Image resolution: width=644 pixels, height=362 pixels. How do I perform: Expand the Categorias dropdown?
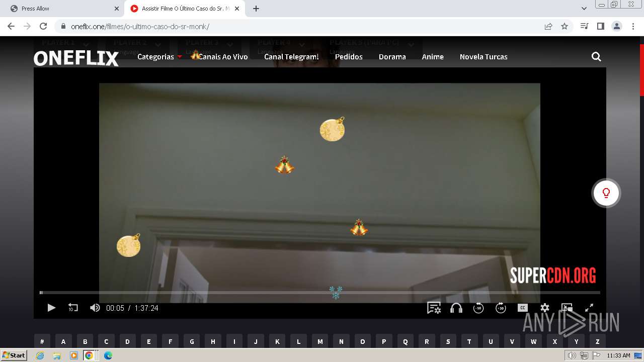pos(159,57)
